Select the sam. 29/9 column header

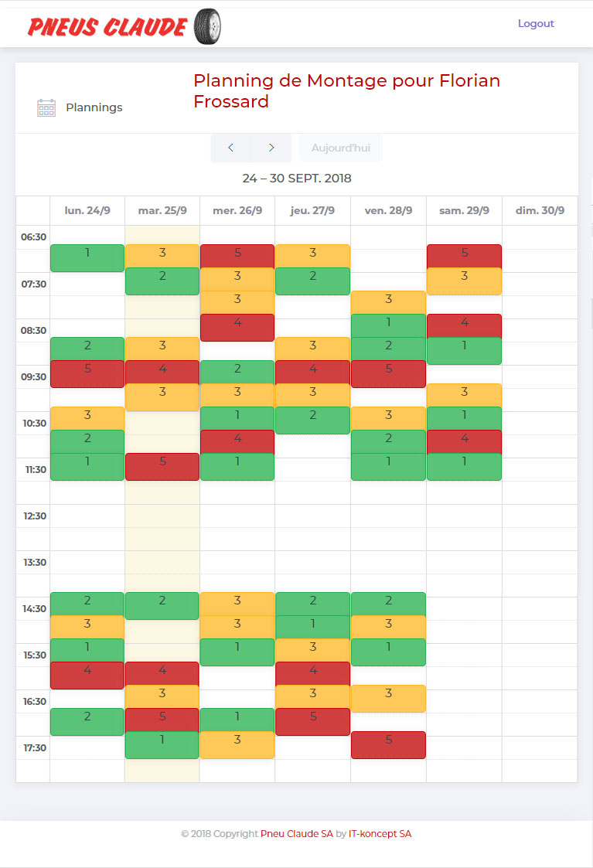(464, 210)
